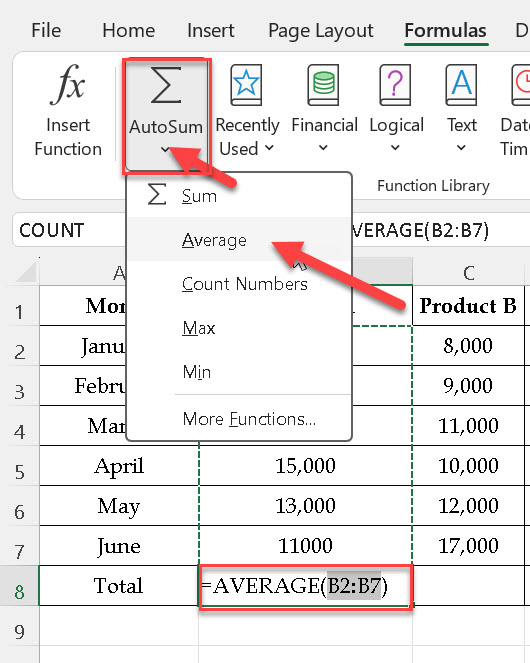This screenshot has height=663, width=530.
Task: Select row 3 header
Action: pos(19,386)
